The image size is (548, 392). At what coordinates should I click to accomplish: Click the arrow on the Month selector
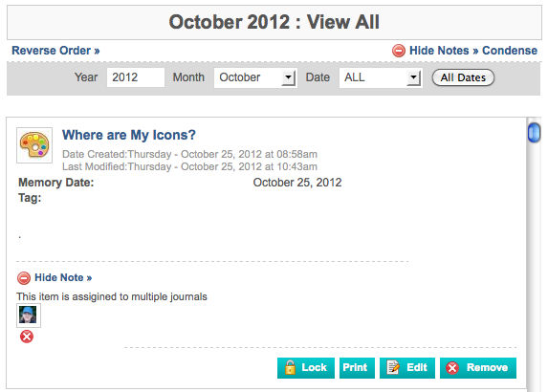[288, 77]
